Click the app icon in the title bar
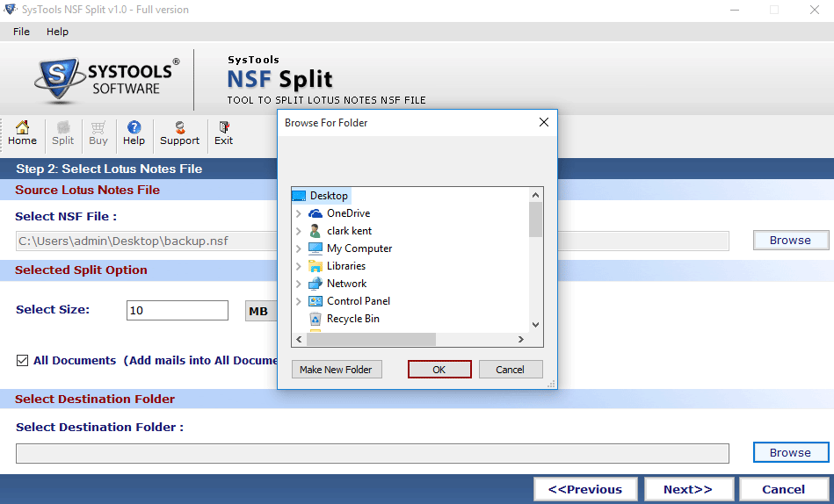This screenshot has height=504, width=834. pyautogui.click(x=10, y=9)
